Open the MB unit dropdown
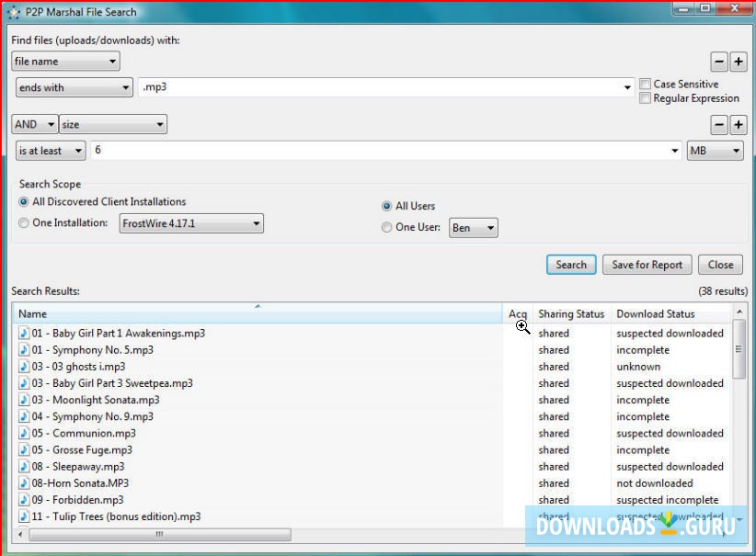756x556 pixels. click(x=715, y=151)
